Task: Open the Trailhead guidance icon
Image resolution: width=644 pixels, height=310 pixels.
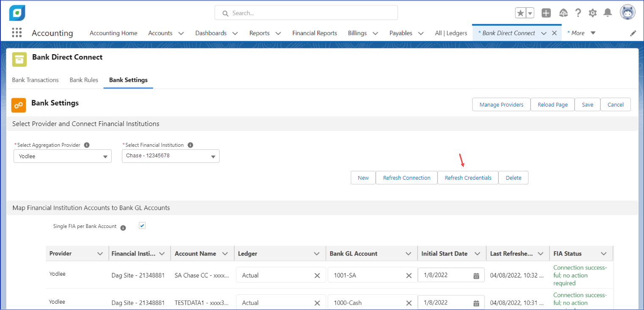Action: point(563,13)
